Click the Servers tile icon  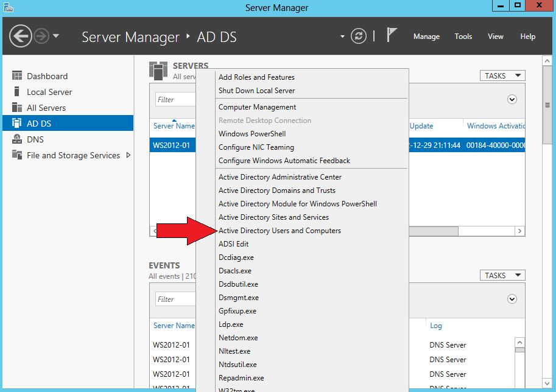point(158,71)
